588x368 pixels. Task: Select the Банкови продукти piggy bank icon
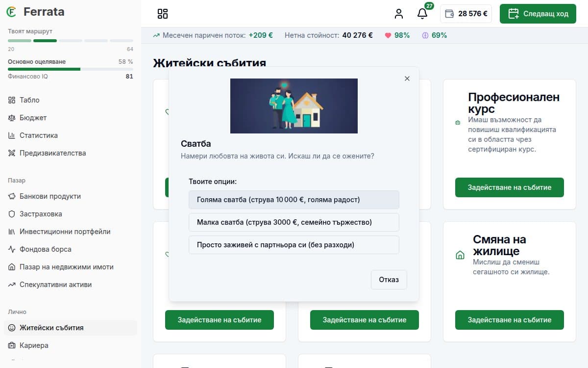12,196
